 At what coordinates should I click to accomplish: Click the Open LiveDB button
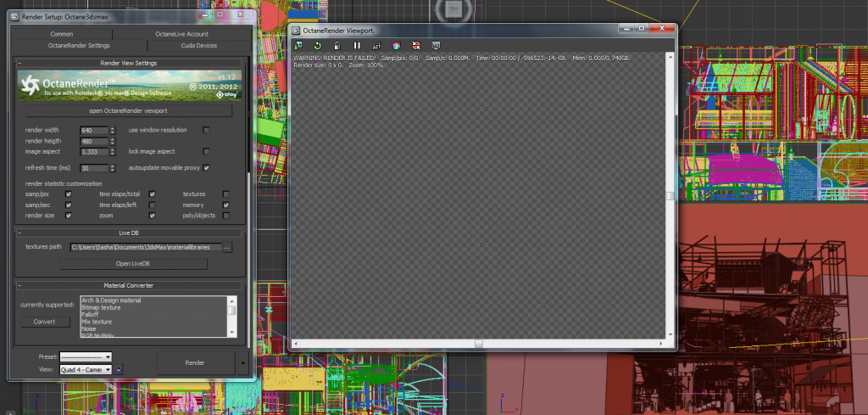(x=133, y=264)
